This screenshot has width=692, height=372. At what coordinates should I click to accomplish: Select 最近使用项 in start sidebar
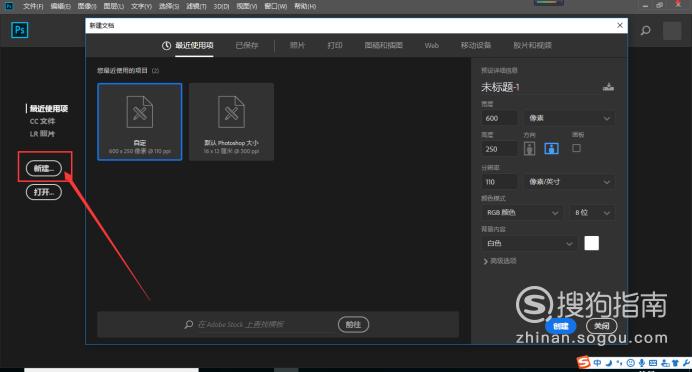click(49, 109)
